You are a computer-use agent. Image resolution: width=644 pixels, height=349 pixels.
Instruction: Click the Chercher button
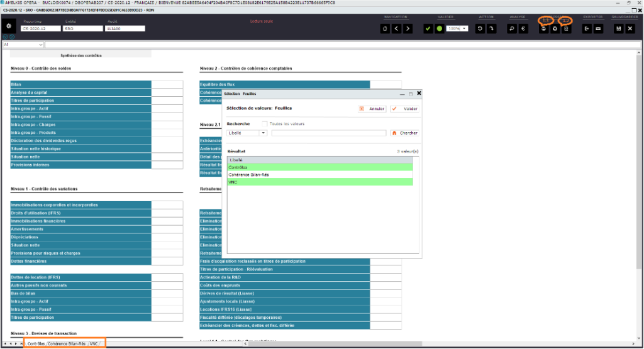tap(405, 133)
